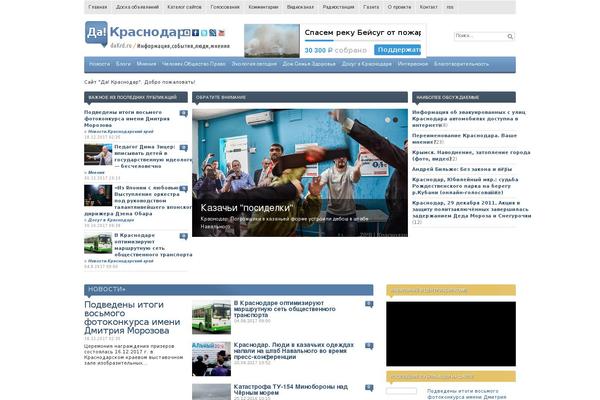Open Видеоканал in top menu
Image resolution: width=600 pixels, height=400 pixels.
(300, 7)
